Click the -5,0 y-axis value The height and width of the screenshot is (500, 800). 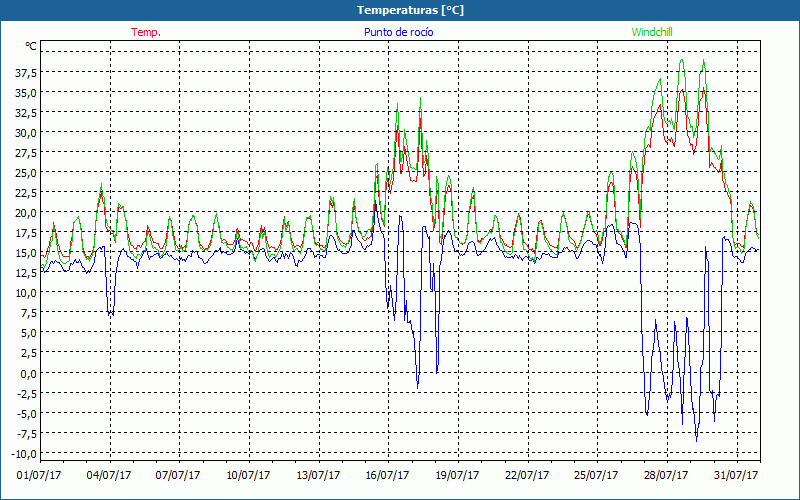(26, 413)
